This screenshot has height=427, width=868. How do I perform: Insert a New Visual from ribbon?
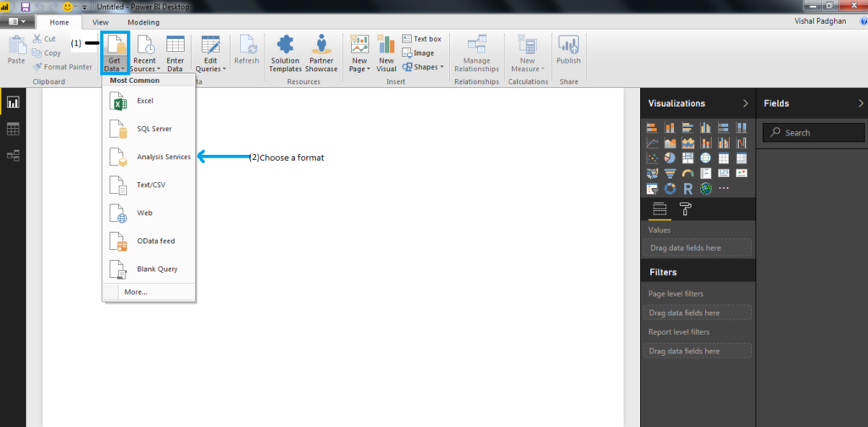pos(387,53)
